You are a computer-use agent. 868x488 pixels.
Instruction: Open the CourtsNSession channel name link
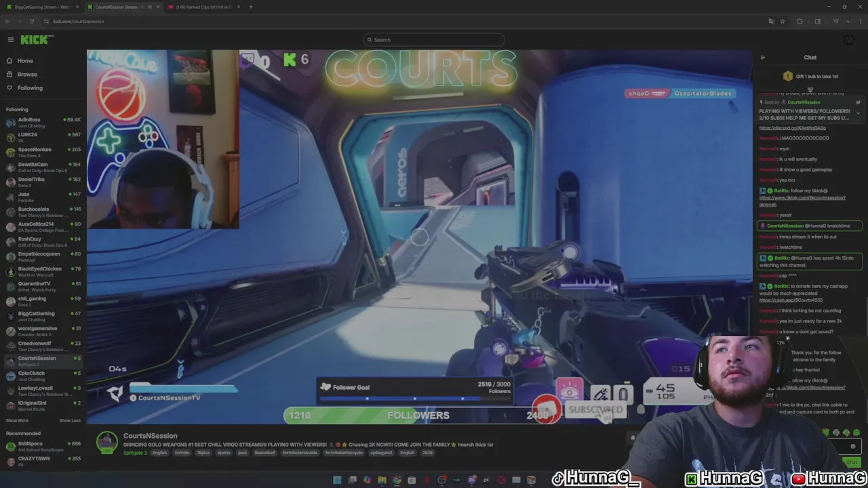[150, 436]
